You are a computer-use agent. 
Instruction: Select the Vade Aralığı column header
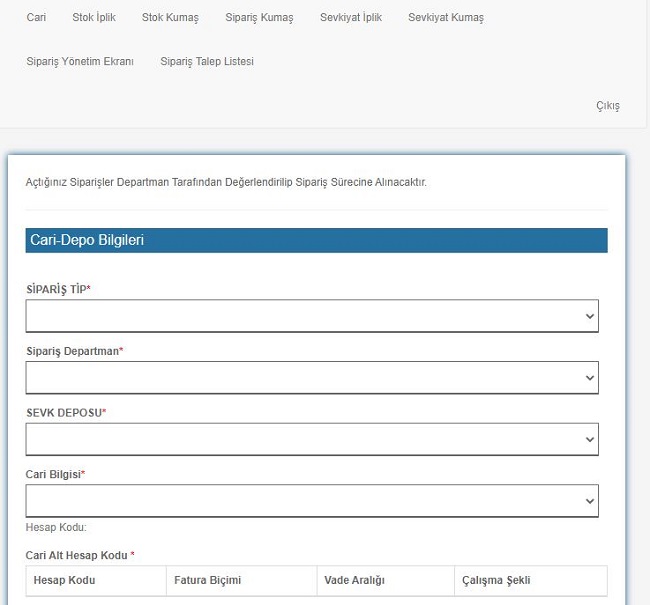point(354,580)
